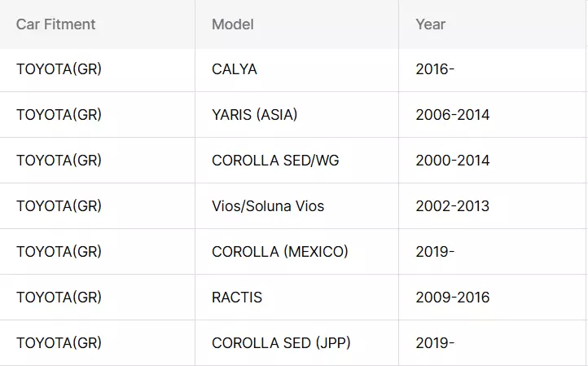
Task: Click TOYOTA(GR) in the RACTIS row
Action: (59, 298)
